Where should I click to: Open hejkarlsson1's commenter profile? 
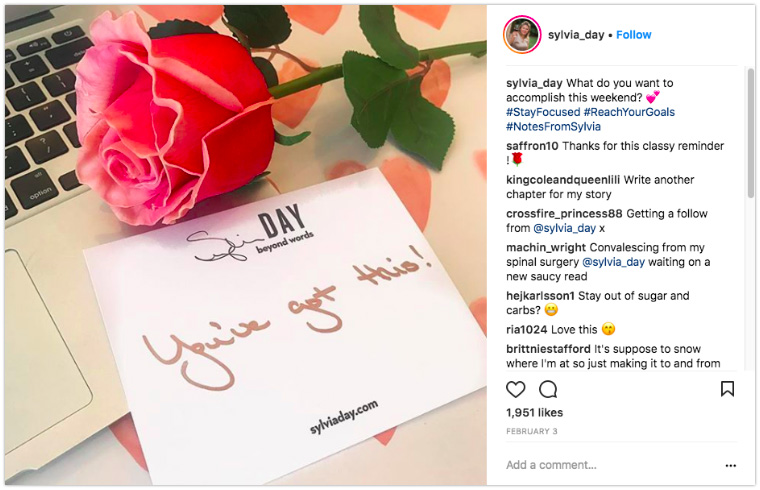point(540,296)
